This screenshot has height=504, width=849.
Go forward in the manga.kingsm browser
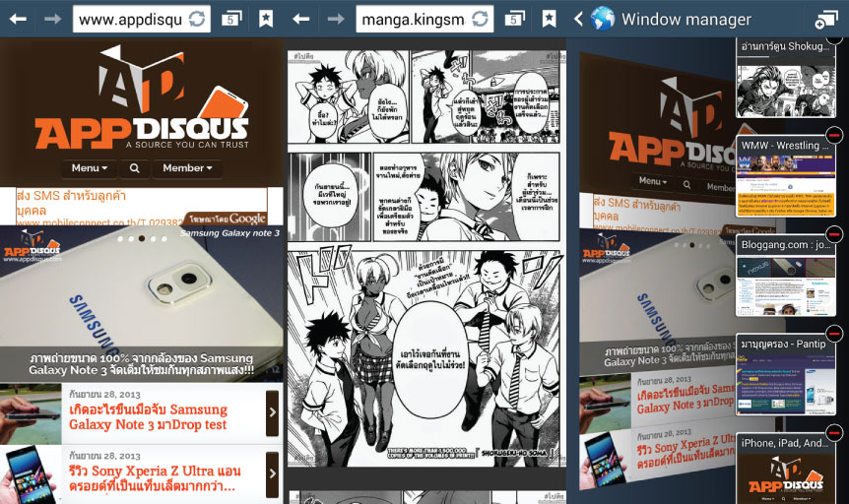(336, 20)
